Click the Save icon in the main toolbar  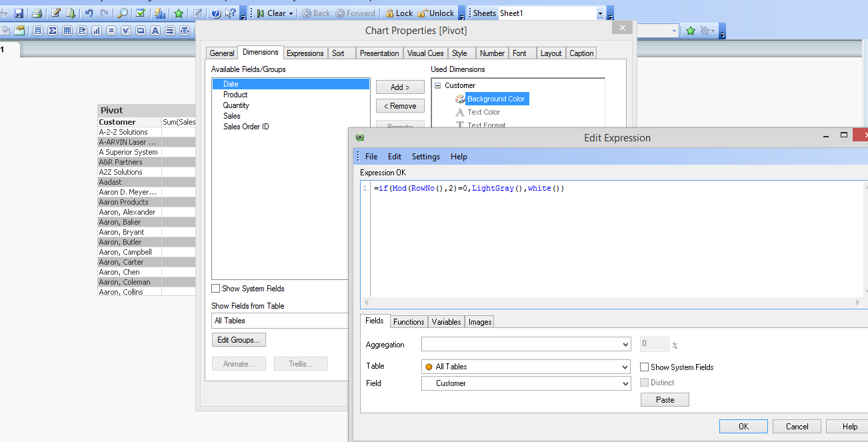19,13
